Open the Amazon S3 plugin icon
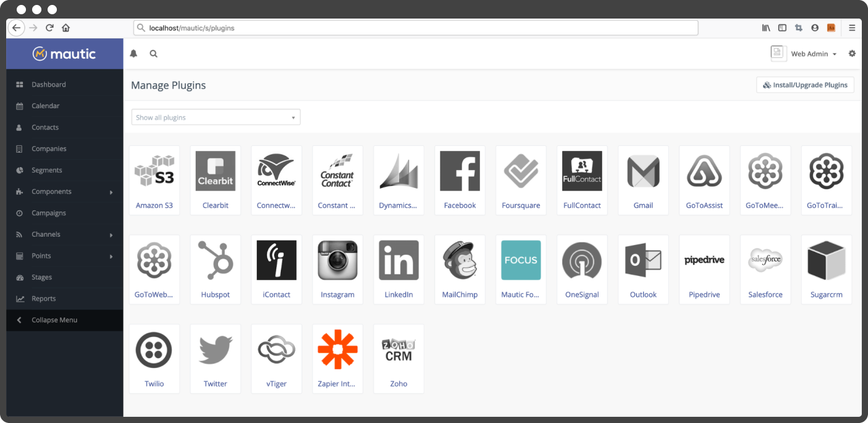This screenshot has width=868, height=423. point(154,171)
